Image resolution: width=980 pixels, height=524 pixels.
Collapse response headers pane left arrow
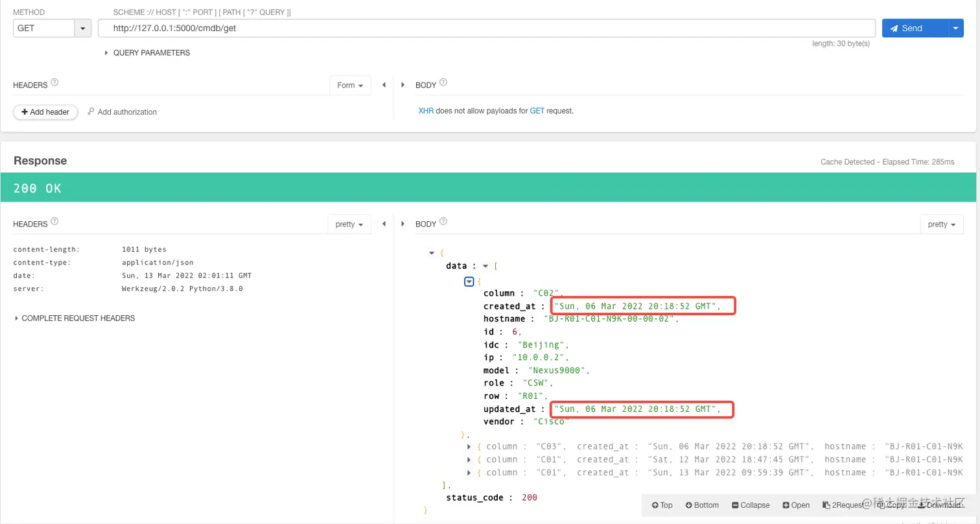coord(384,224)
